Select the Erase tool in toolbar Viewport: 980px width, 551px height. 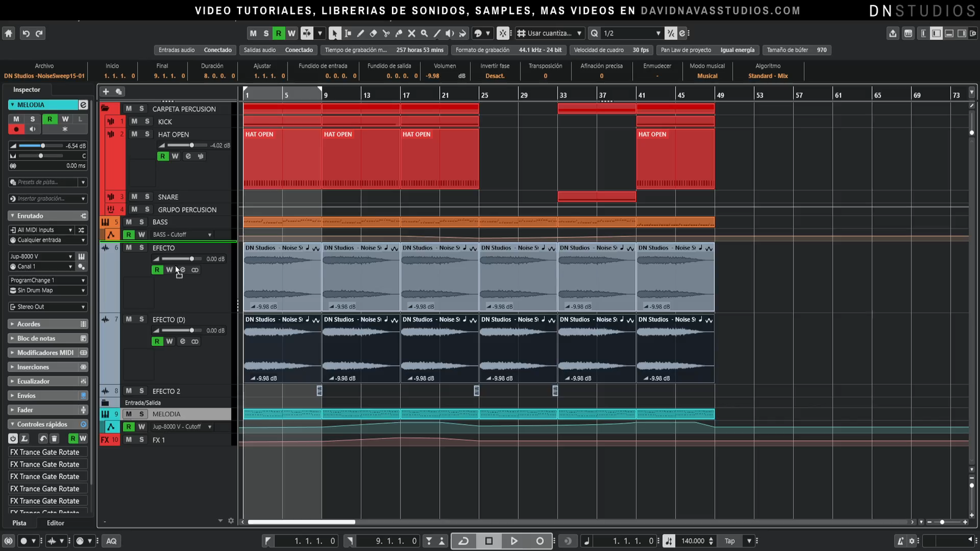click(x=373, y=34)
